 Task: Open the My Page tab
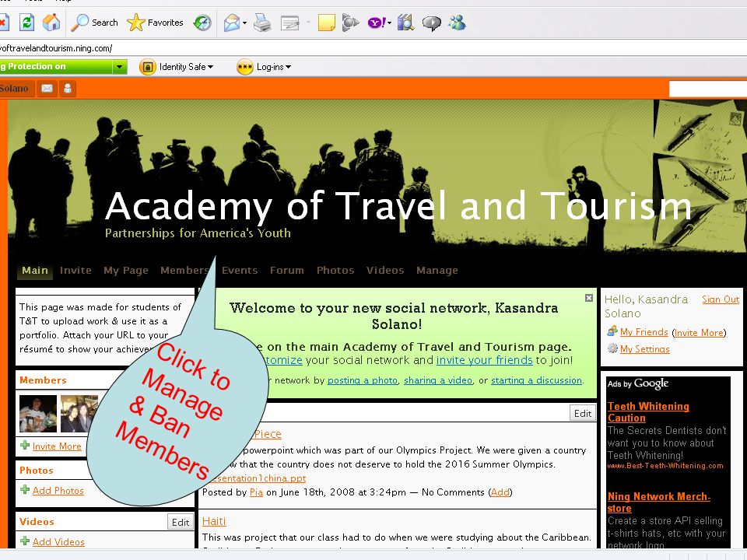(x=126, y=271)
